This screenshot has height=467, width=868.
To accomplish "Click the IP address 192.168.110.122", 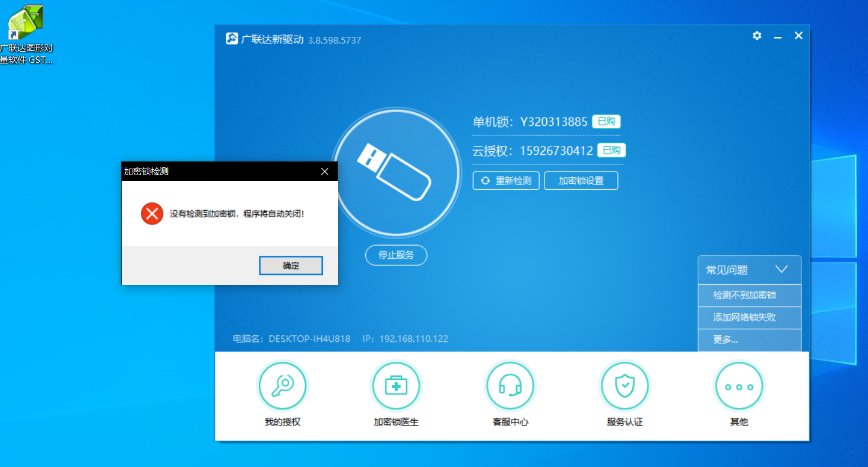I will pos(414,339).
